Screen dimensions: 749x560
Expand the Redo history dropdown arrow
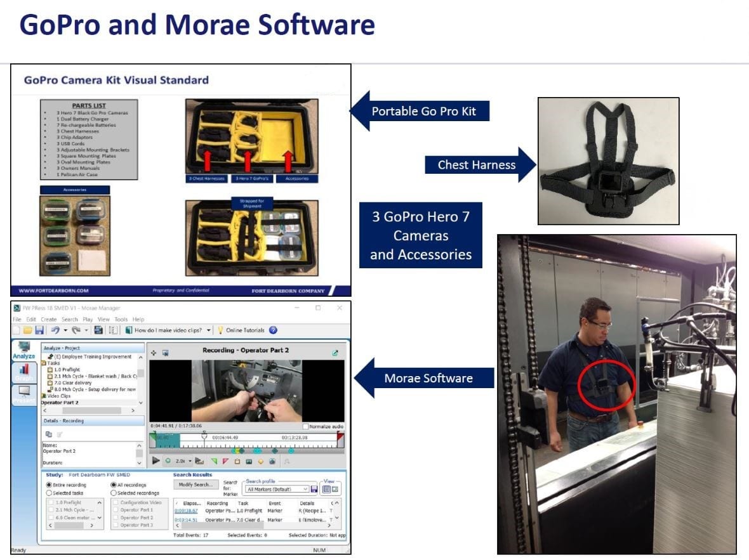pos(86,330)
